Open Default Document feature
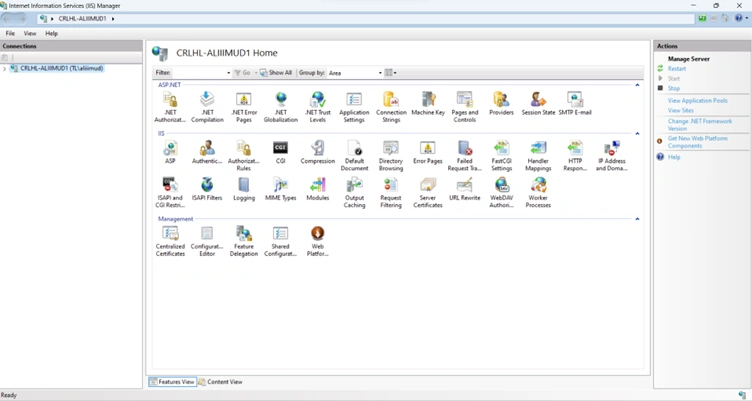The height and width of the screenshot is (401, 752). [x=354, y=155]
